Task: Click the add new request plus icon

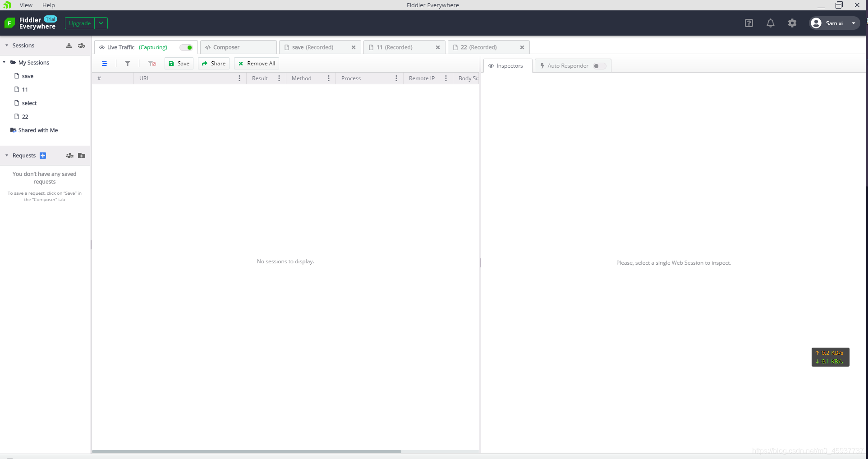Action: (43, 156)
